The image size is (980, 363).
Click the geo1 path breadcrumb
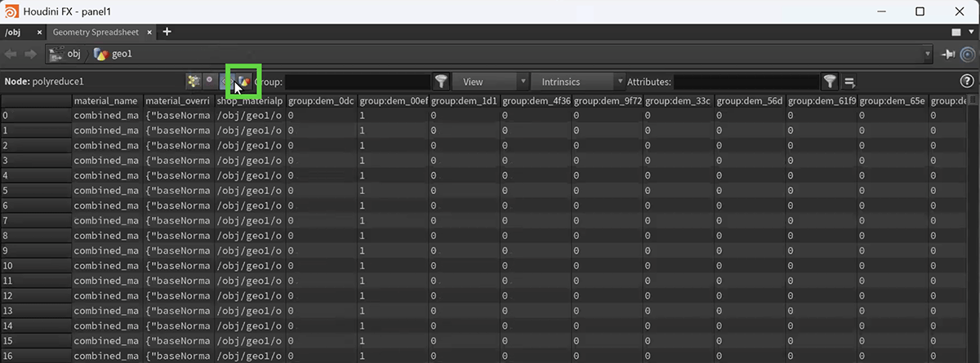[114, 54]
